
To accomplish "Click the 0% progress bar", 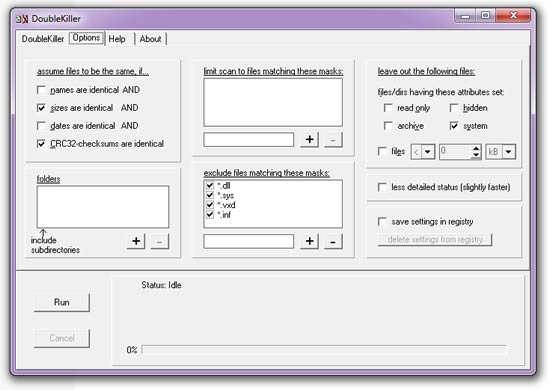I will point(324,350).
